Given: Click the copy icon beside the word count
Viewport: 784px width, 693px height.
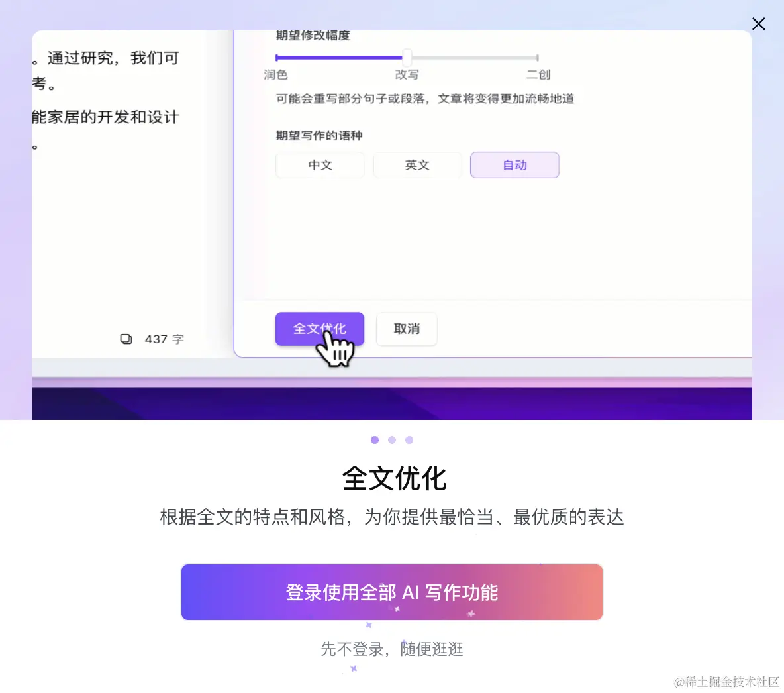Looking at the screenshot, I should click(126, 339).
